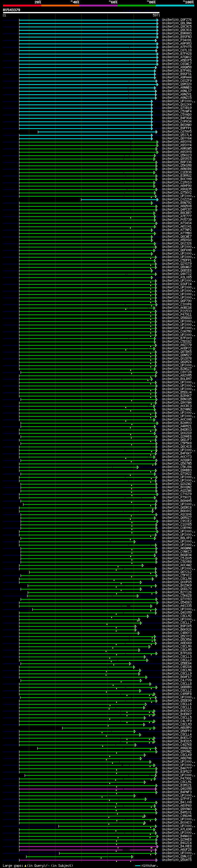Click the UniRef100_Q01IK4 label
The width and height of the screenshot is (197, 868).
coord(177,104)
